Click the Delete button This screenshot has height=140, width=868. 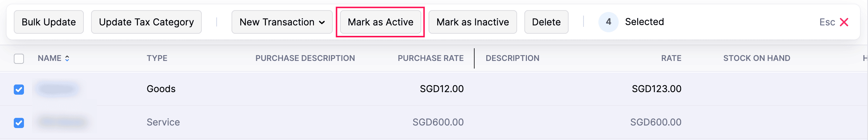[546, 22]
